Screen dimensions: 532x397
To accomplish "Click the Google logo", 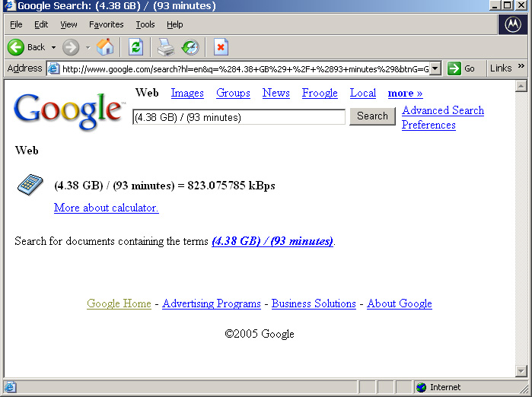I will [x=68, y=111].
